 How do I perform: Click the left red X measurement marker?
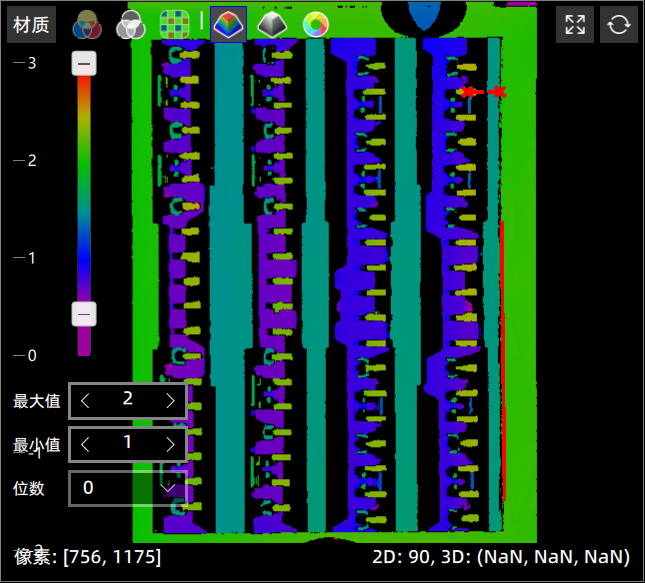(468, 92)
